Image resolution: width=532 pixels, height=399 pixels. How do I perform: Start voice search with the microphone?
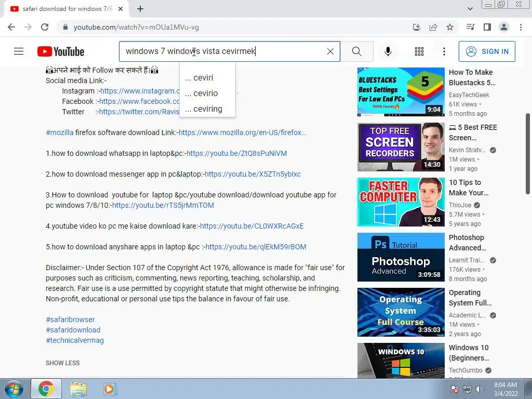tap(388, 51)
